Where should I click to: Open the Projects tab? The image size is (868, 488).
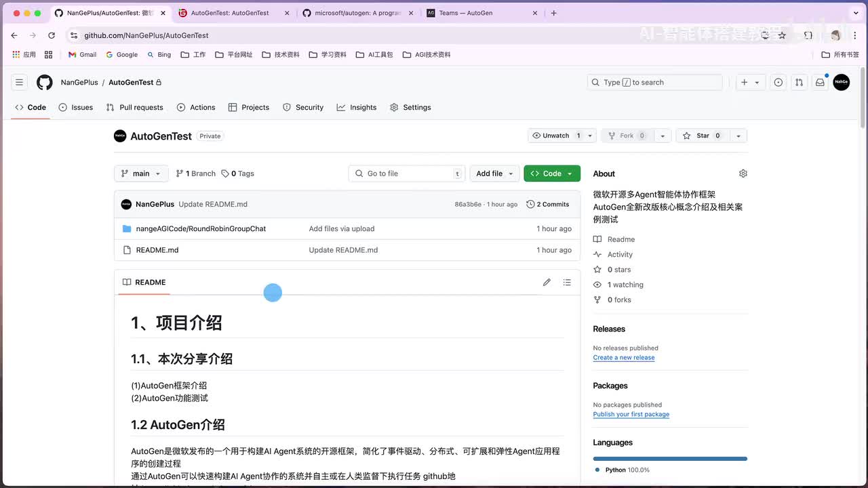click(249, 107)
